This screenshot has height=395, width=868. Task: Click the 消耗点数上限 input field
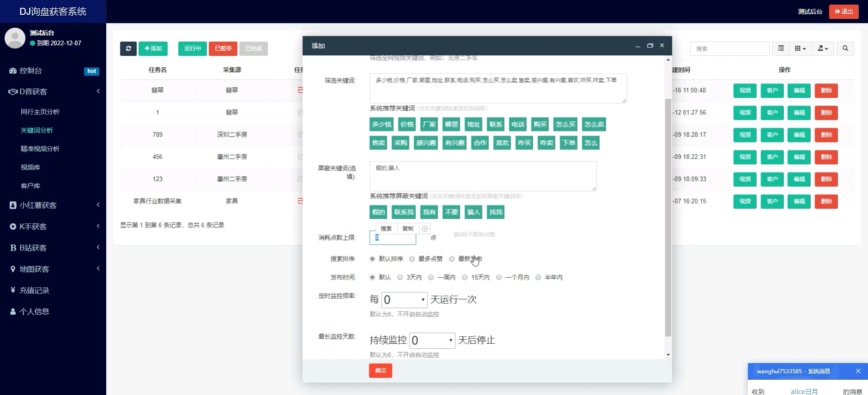click(392, 238)
